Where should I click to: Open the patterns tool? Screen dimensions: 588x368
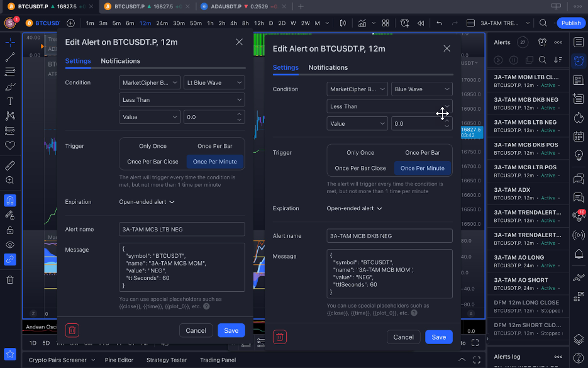(x=10, y=116)
